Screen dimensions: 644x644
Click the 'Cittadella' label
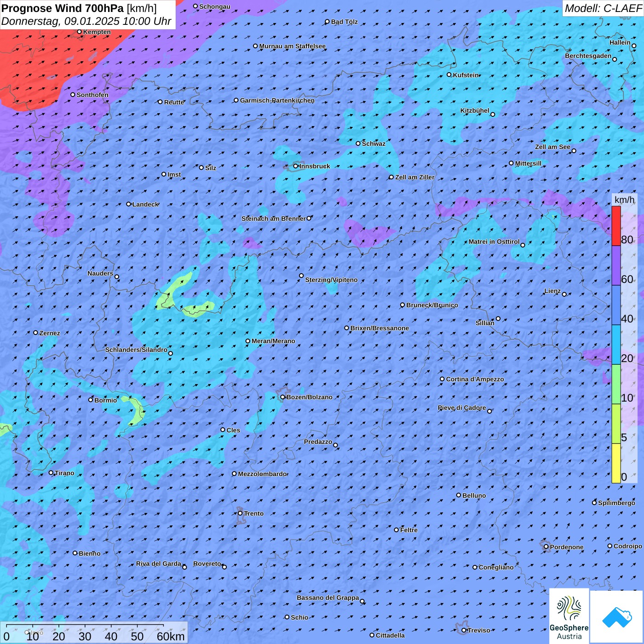coord(391,635)
